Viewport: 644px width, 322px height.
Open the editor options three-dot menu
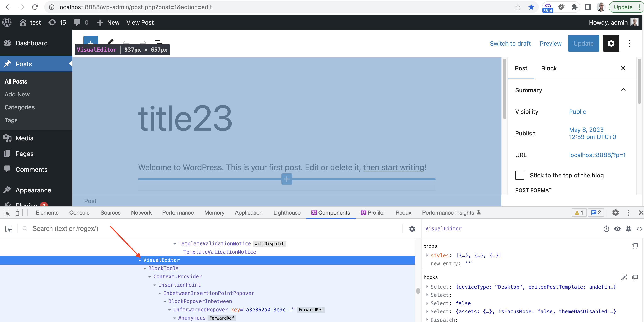(629, 43)
